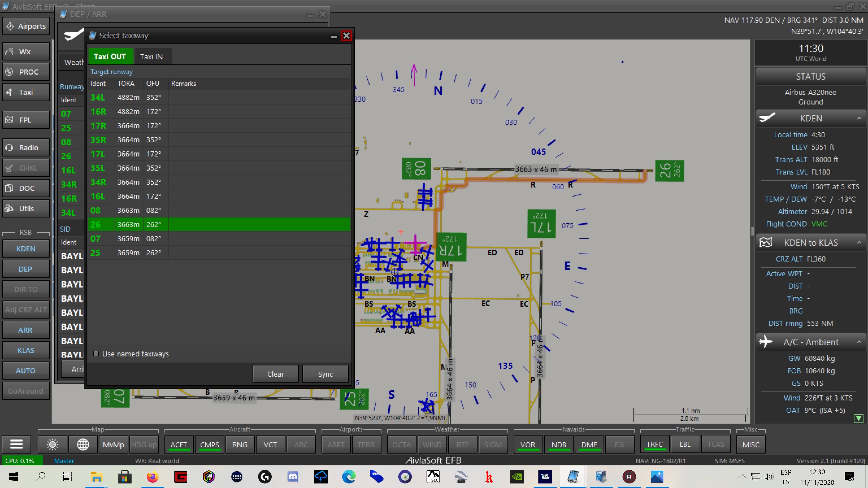Open the PROC procedures panel
Viewport: 868px width, 488px height.
26,72
